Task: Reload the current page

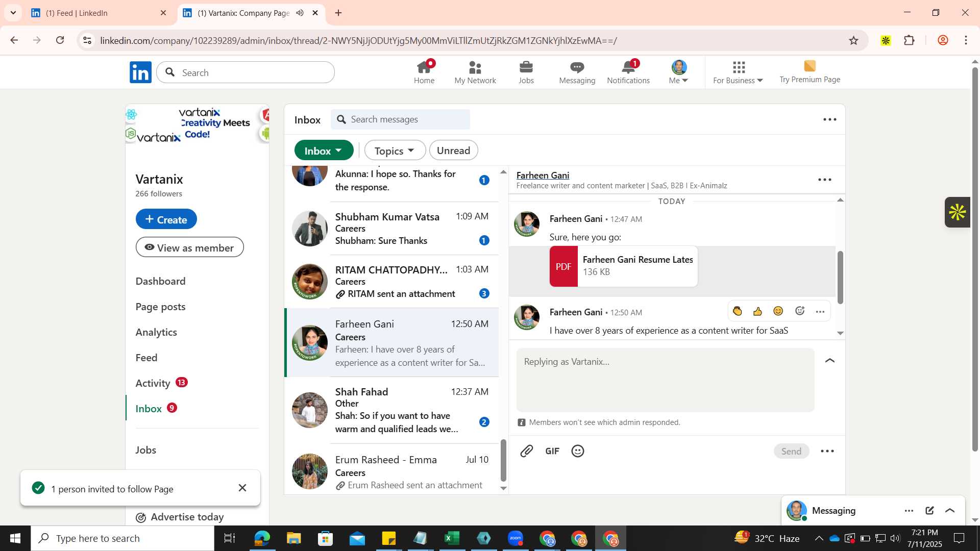Action: 60,40
